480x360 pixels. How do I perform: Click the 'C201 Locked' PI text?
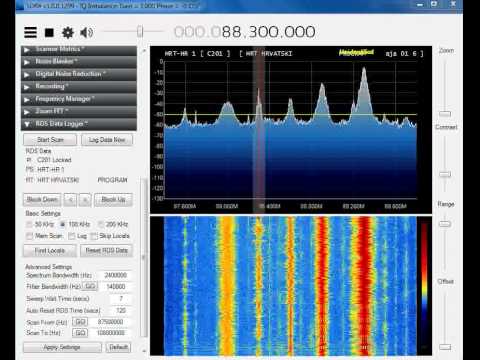coord(54,160)
